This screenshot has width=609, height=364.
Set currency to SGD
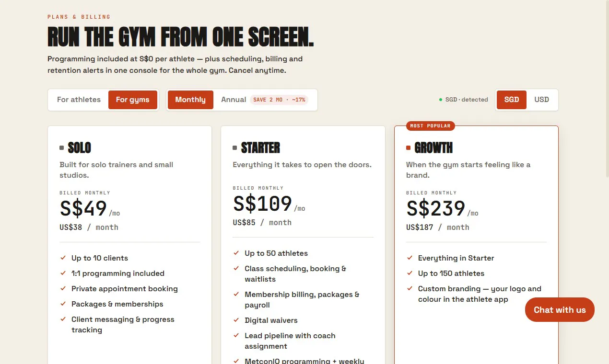pos(512,100)
